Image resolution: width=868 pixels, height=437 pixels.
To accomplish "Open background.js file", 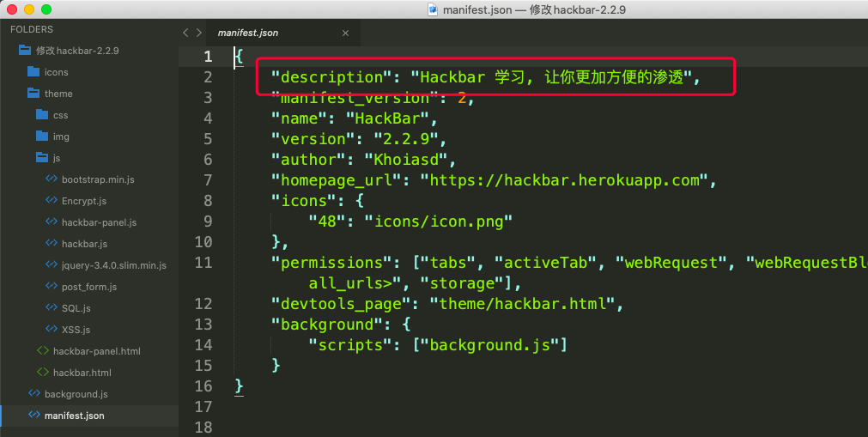I will point(76,394).
